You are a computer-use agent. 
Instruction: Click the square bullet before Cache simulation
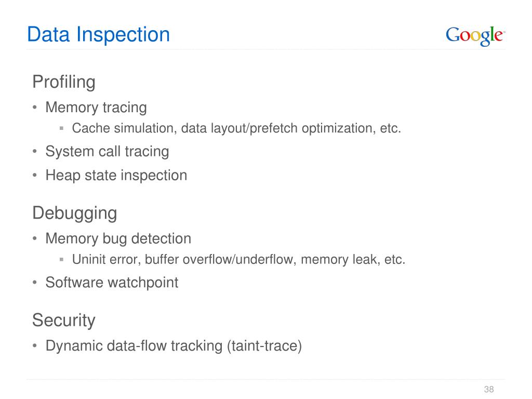point(61,128)
